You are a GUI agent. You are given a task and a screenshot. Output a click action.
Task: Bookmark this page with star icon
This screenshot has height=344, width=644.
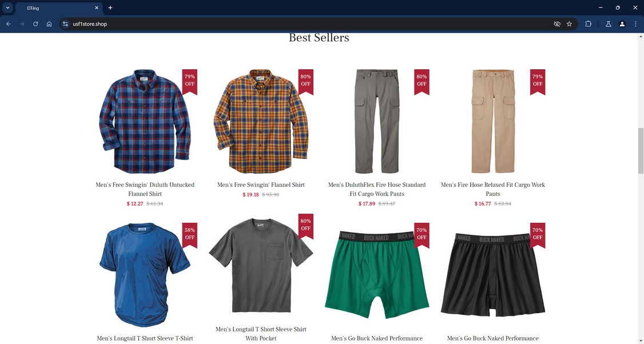pyautogui.click(x=569, y=24)
